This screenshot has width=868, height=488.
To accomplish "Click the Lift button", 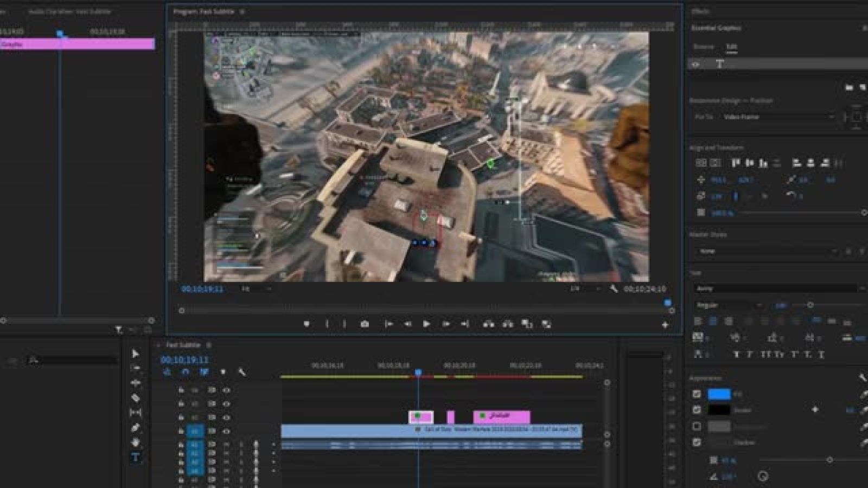I will (488, 324).
